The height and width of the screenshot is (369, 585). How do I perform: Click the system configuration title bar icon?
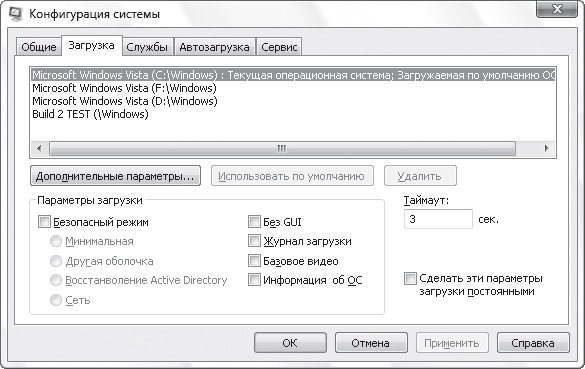15,14
